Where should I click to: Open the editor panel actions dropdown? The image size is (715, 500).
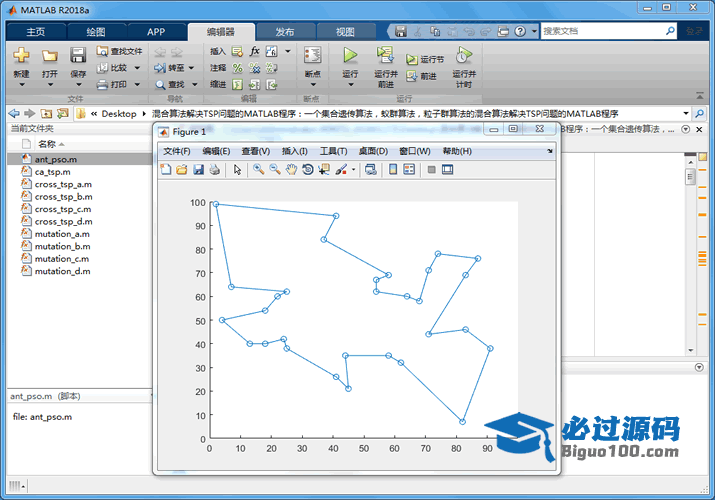[x=685, y=129]
